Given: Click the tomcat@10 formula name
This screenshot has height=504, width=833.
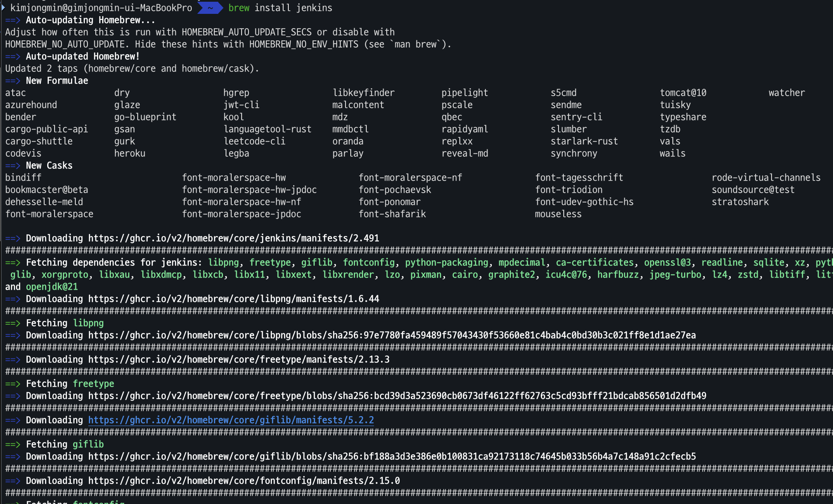Looking at the screenshot, I should (x=683, y=93).
